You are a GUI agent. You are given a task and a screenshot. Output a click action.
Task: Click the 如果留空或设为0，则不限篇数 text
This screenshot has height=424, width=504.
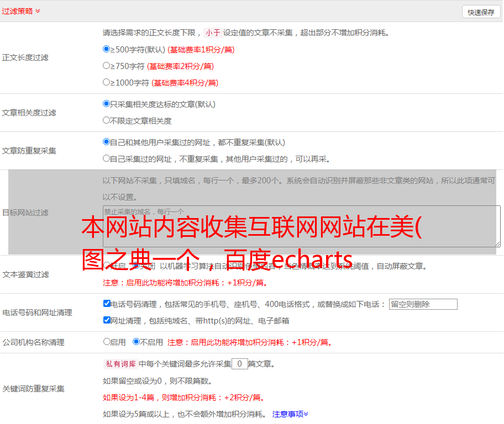[x=158, y=381]
